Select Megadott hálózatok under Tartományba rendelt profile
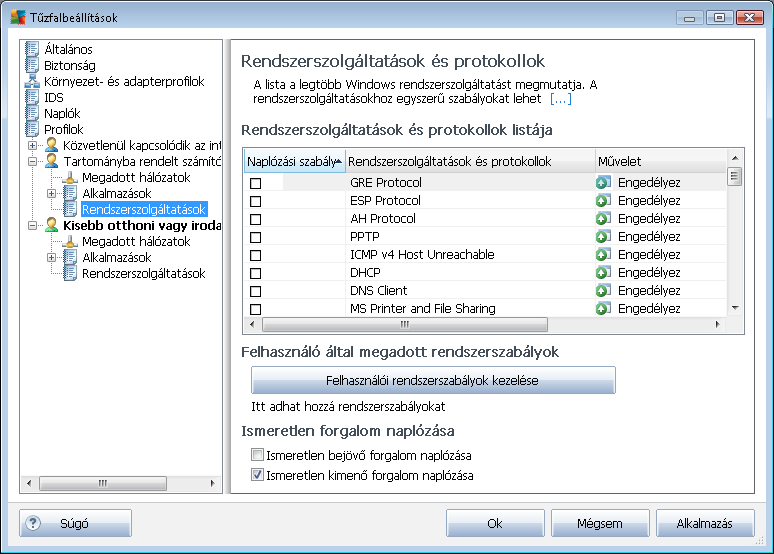Image resolution: width=774 pixels, height=554 pixels. (136, 177)
